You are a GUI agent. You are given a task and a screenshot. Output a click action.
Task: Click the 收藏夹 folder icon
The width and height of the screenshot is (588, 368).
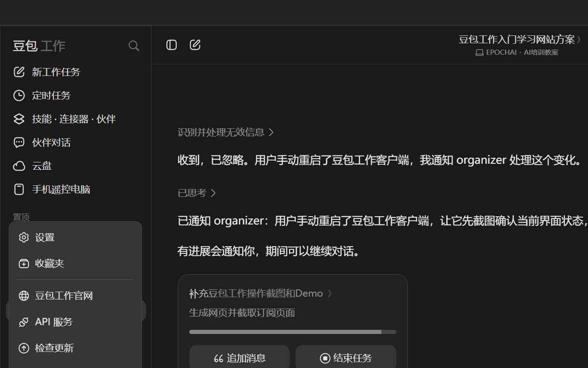click(24, 264)
